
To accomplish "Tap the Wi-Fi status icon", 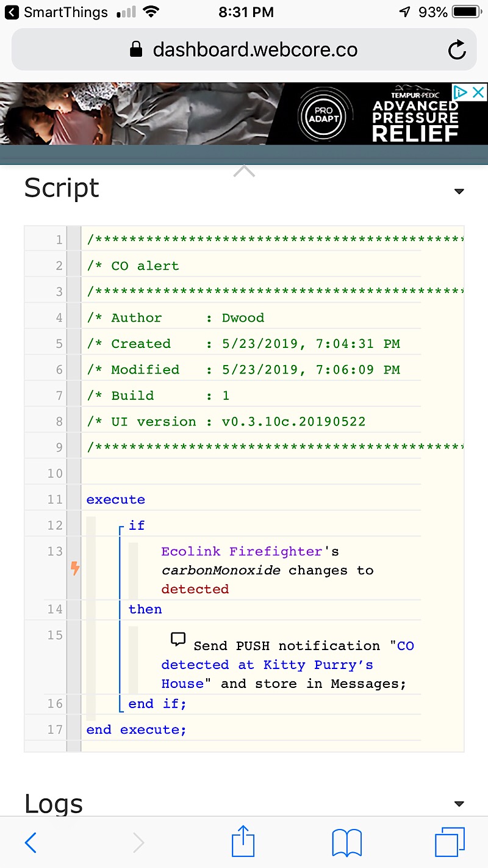I will pos(152,12).
